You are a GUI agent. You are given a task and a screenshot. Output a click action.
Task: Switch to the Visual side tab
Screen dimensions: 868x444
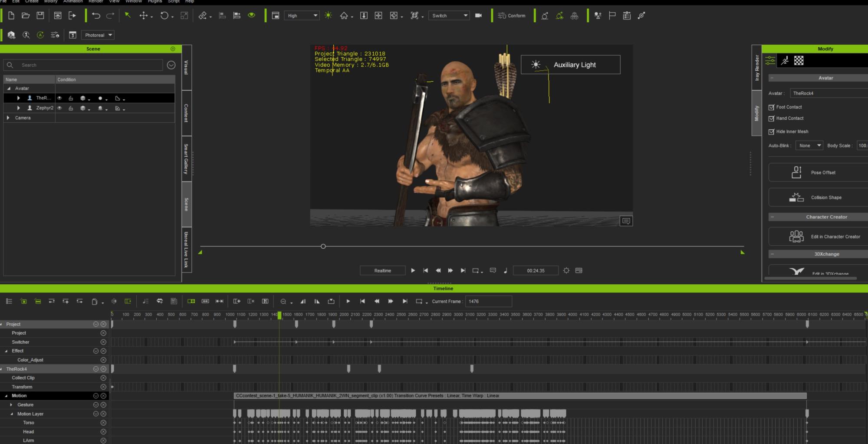[x=186, y=67]
